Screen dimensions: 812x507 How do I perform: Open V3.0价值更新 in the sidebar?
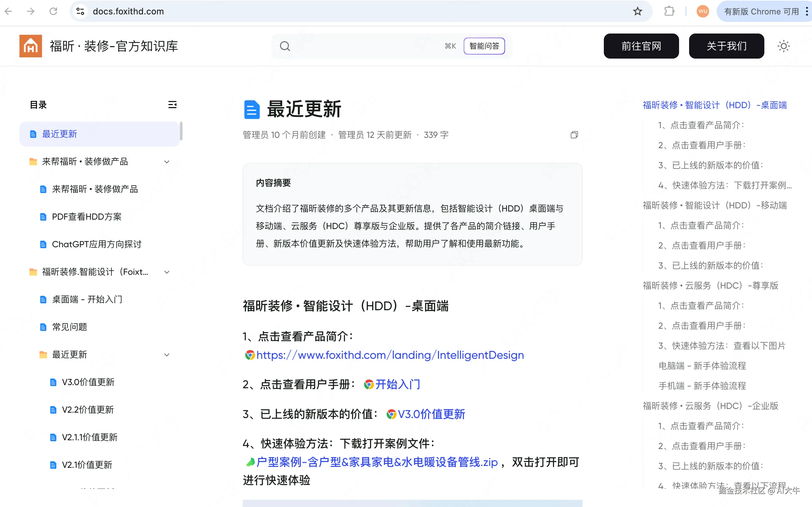click(88, 382)
